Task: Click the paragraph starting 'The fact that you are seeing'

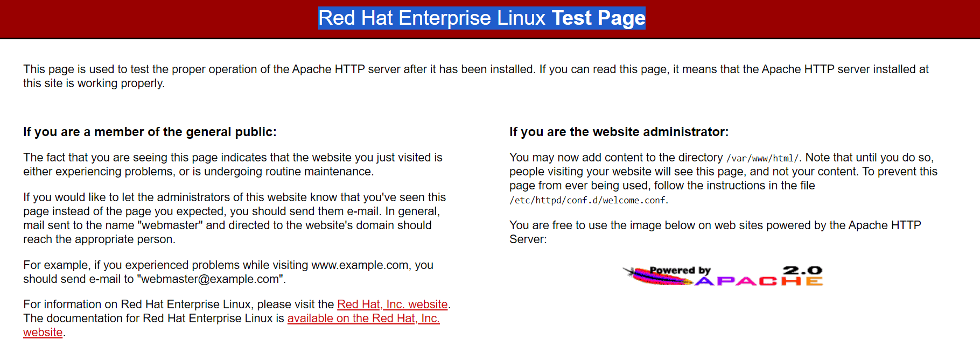Action: click(x=233, y=165)
